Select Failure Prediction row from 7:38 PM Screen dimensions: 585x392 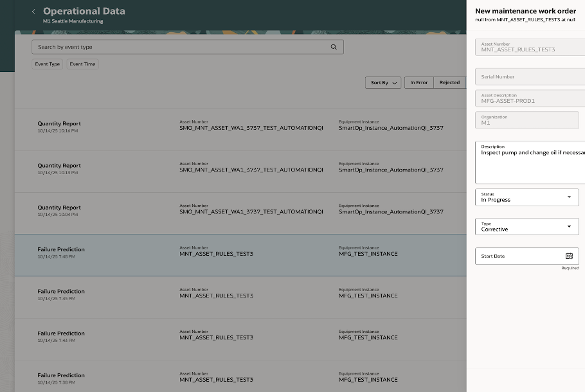coord(240,377)
